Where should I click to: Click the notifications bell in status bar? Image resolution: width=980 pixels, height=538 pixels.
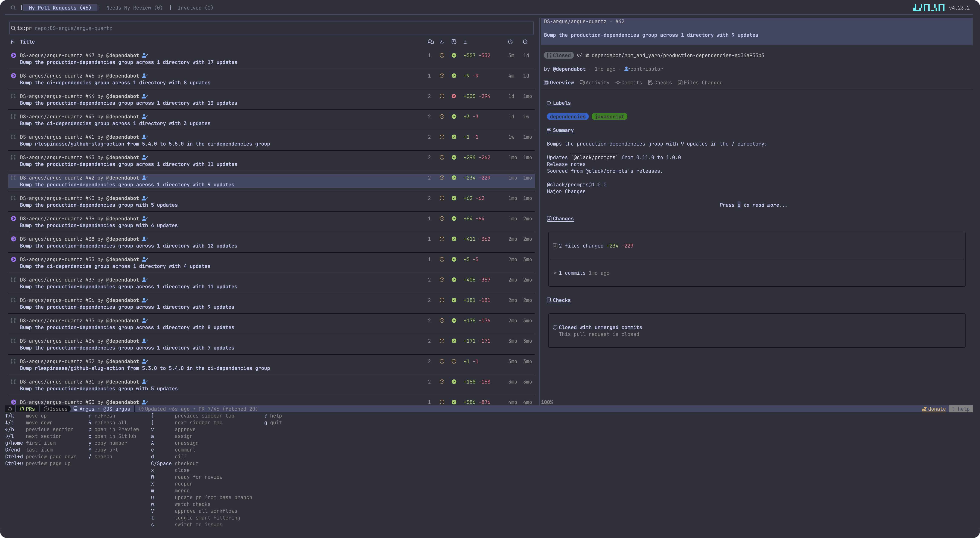point(10,409)
